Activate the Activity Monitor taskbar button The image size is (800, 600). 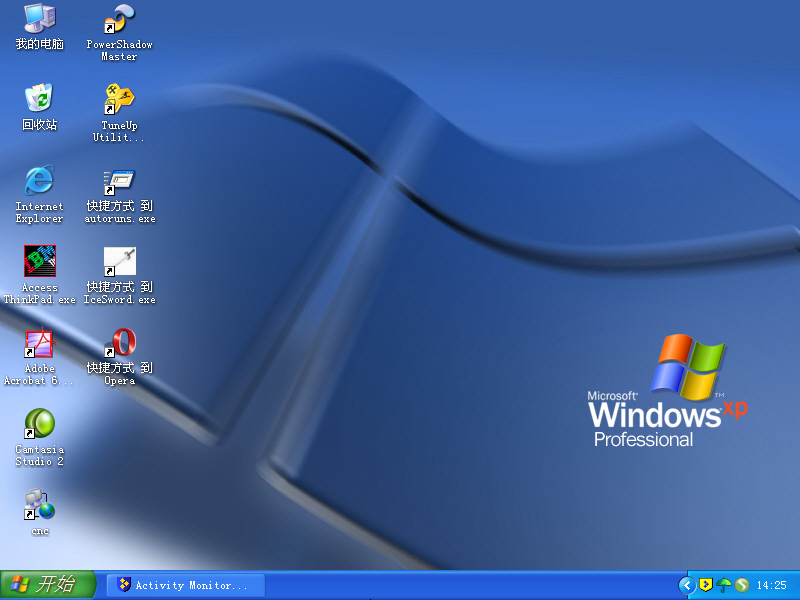186,585
